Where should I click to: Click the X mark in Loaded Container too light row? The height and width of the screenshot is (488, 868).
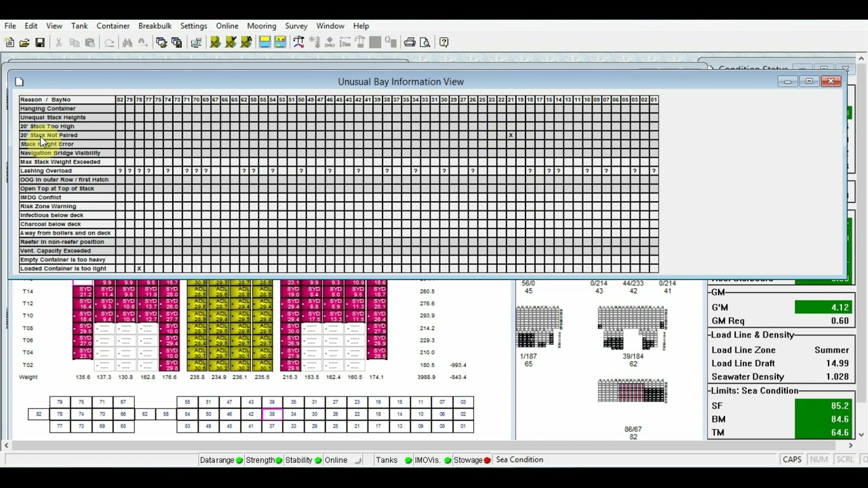pos(139,269)
